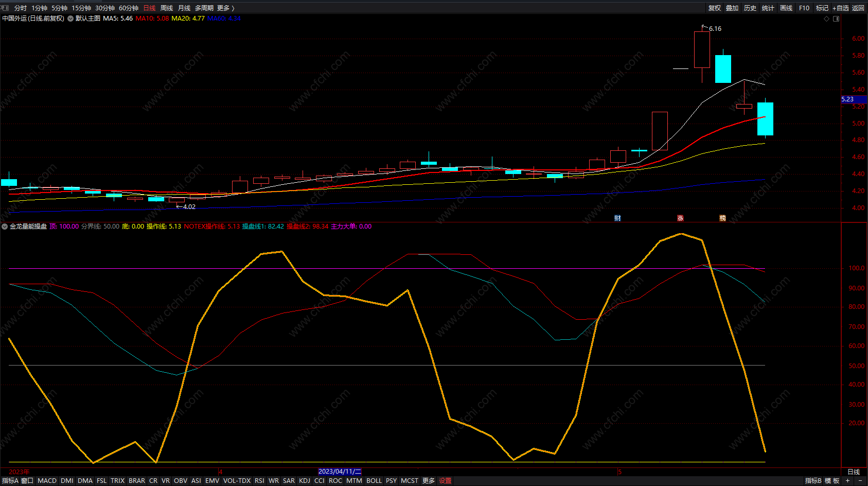Open the 模板 template tab
Viewport: 868px width, 486px height.
point(832,481)
